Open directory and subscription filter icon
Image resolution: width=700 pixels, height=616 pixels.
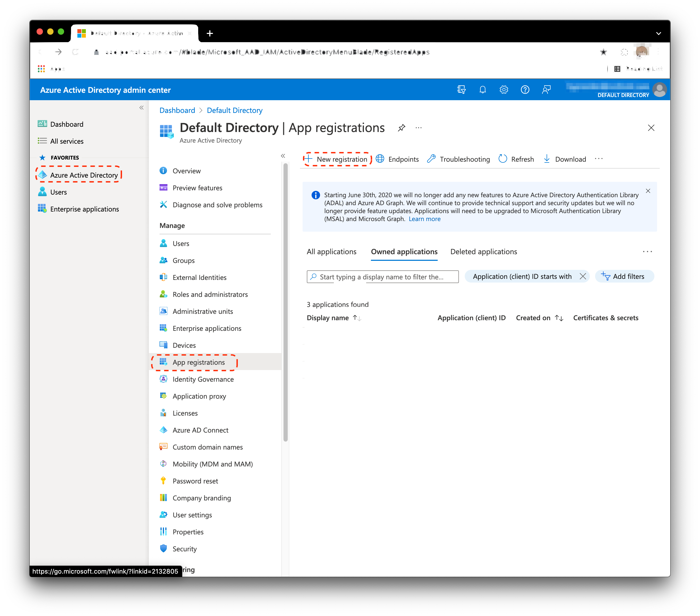click(461, 90)
